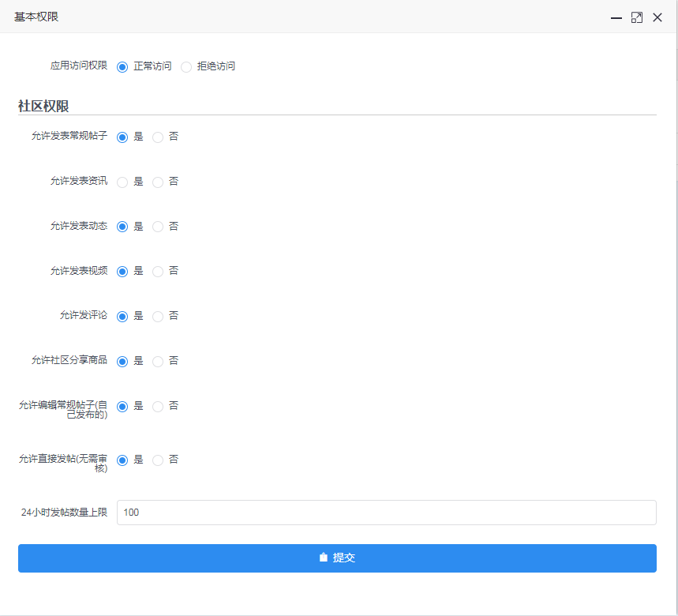Select 否 for 允许编辑常规帖子
The width and height of the screenshot is (678, 616).
[x=158, y=407]
